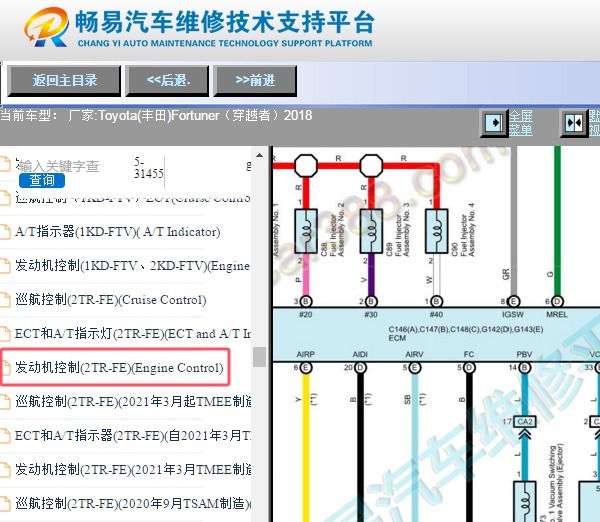
Task: Open 巡航控制(2TR-FE)(Cruise Control) entry
Action: 111,300
